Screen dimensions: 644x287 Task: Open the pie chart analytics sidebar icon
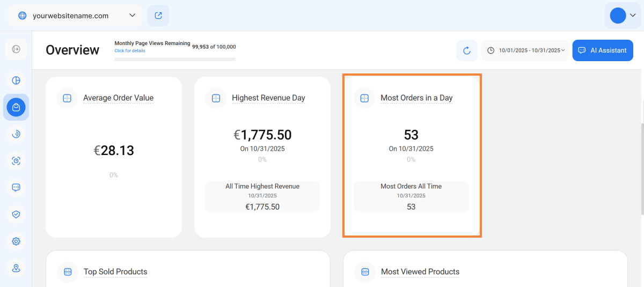pyautogui.click(x=16, y=80)
